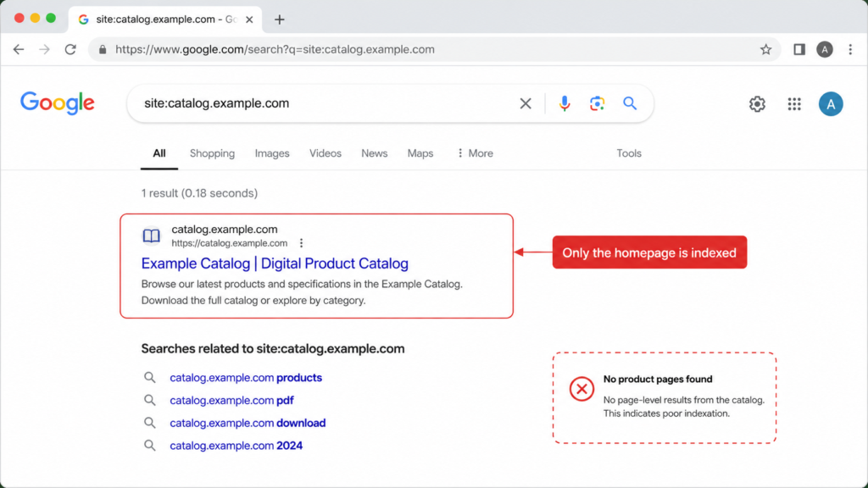Screen dimensions: 868x488
Task: Open Google account avatar A
Action: [831, 104]
